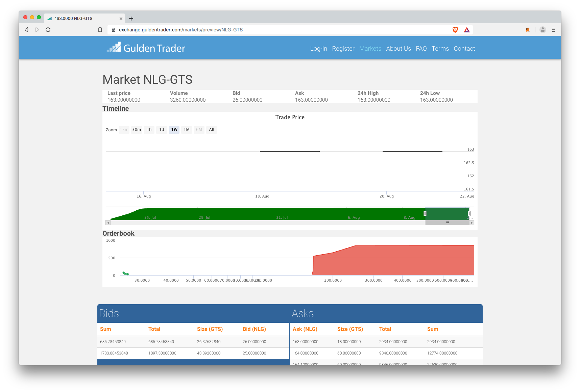580x392 pixels.
Task: Click the disabled 6M zoom button
Action: [x=199, y=130]
